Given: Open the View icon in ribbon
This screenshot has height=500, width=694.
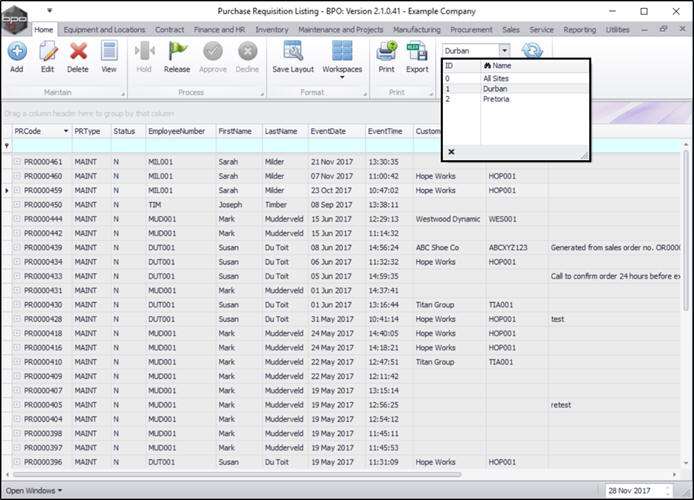Looking at the screenshot, I should pos(109,52).
